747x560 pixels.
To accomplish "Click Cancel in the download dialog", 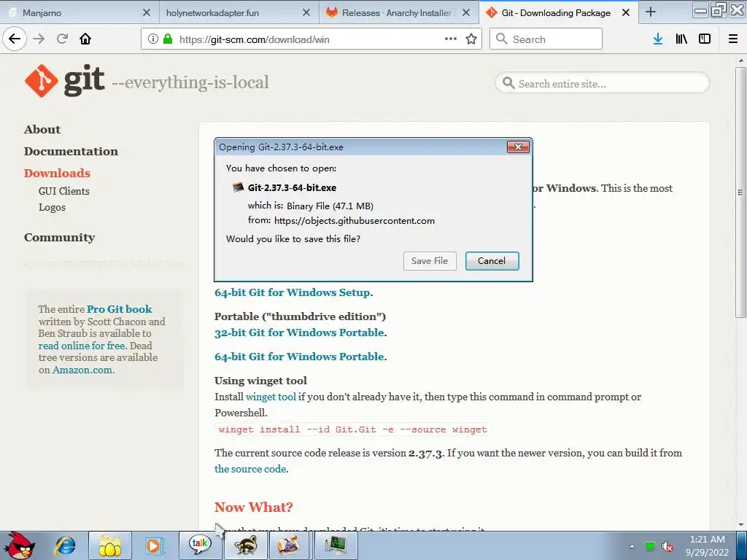I will (492, 261).
